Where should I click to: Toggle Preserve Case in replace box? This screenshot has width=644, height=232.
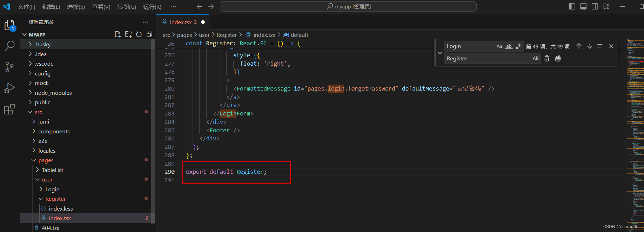pos(536,59)
